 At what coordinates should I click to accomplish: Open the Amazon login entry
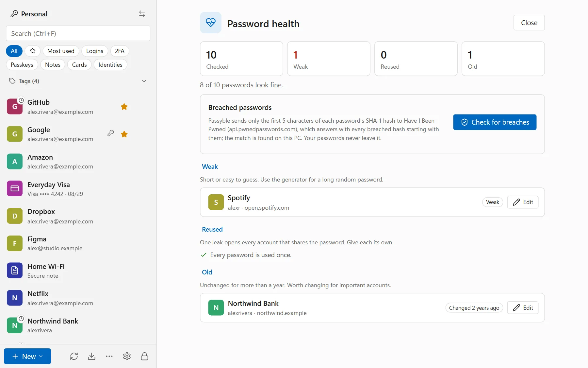click(x=78, y=162)
